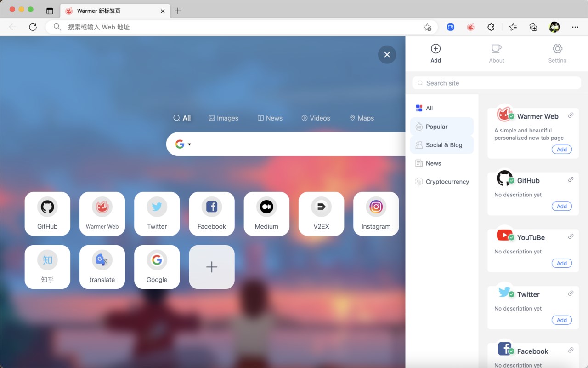Switch to the News search tab
This screenshot has width=588, height=368.
coord(270,118)
